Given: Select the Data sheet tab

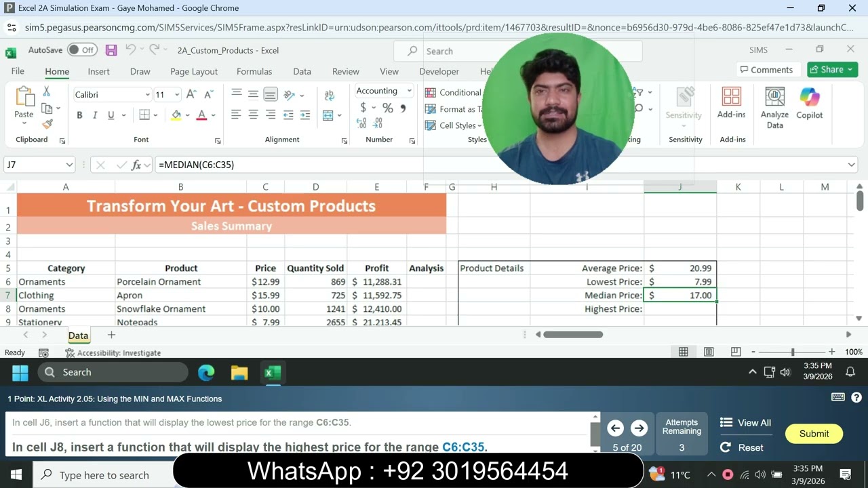Looking at the screenshot, I should (78, 335).
